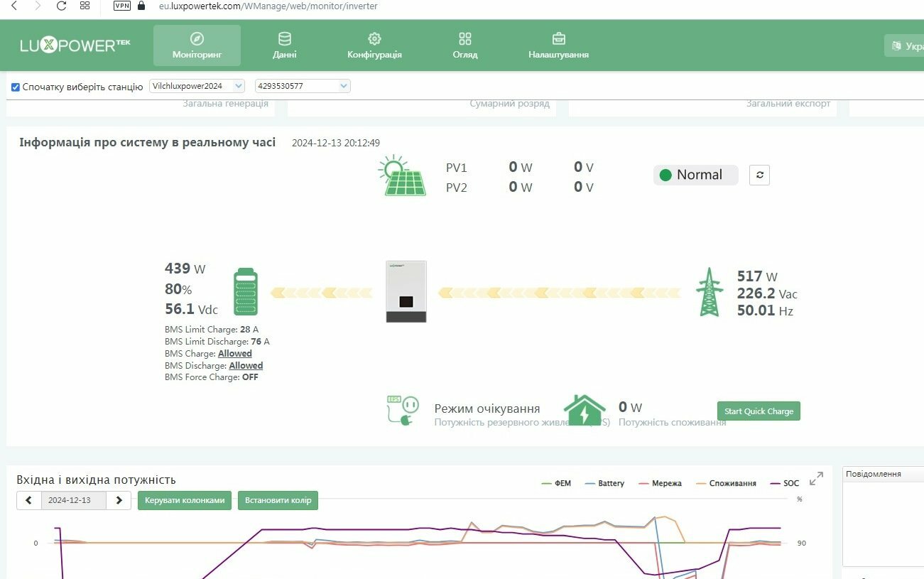This screenshot has width=924, height=579.
Task: Open the browser start page grid icon
Action: 85,6
